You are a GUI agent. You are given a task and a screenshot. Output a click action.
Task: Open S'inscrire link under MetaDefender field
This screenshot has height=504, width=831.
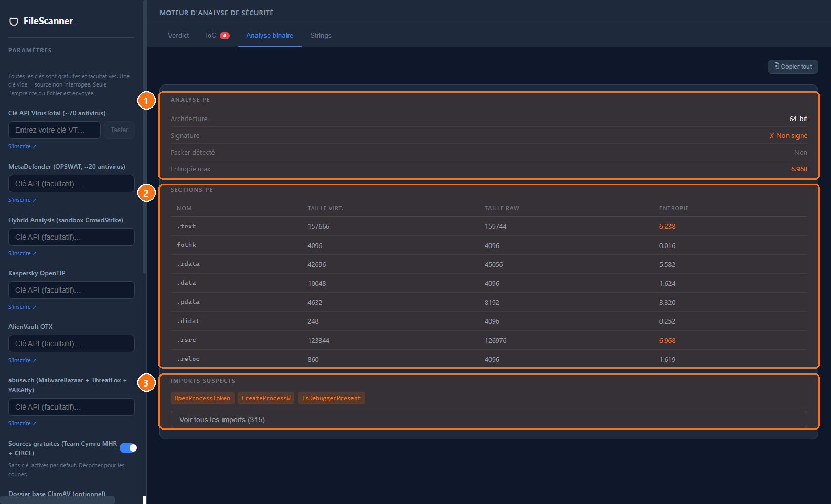22,200
